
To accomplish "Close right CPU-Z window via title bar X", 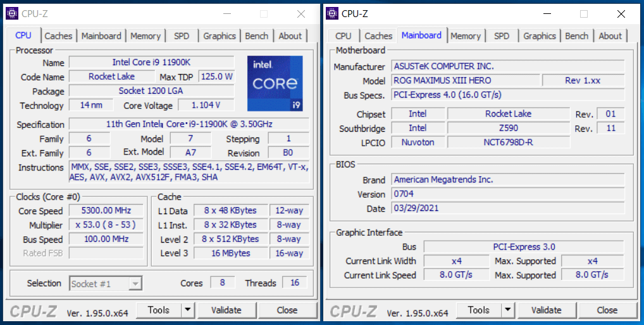I will 621,14.
